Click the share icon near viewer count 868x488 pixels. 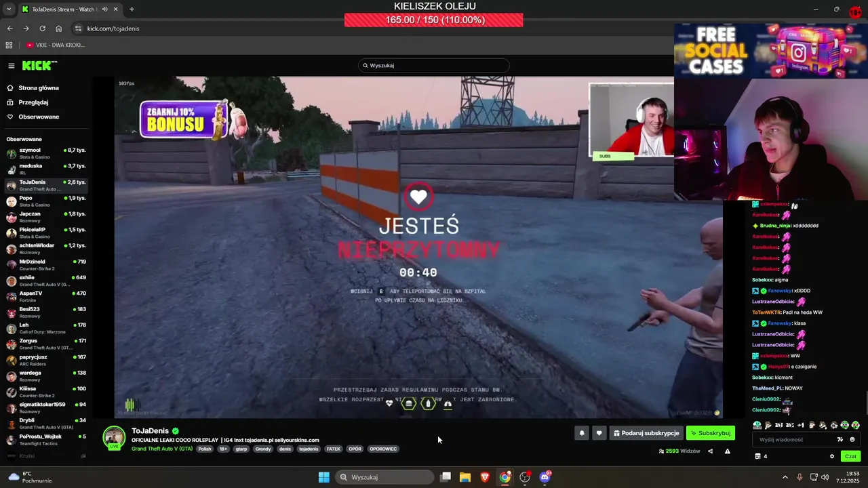tap(711, 451)
